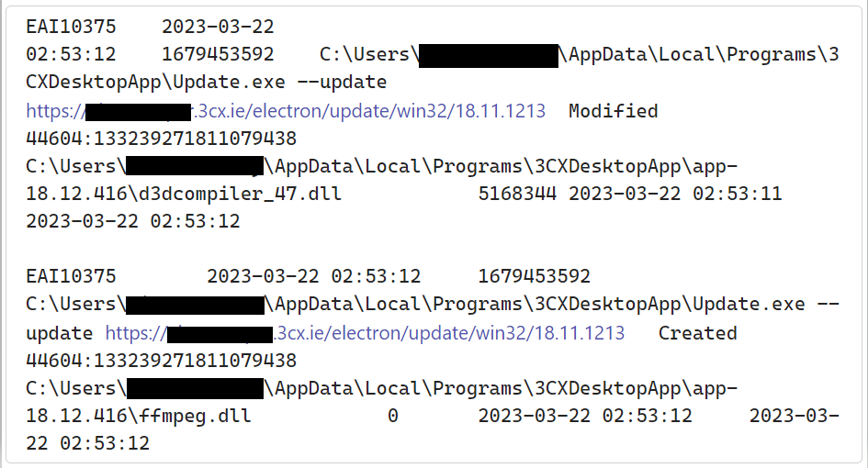The image size is (868, 468).
Task: Click 44604:133239271811079438 below the Created line
Action: [x=161, y=361]
